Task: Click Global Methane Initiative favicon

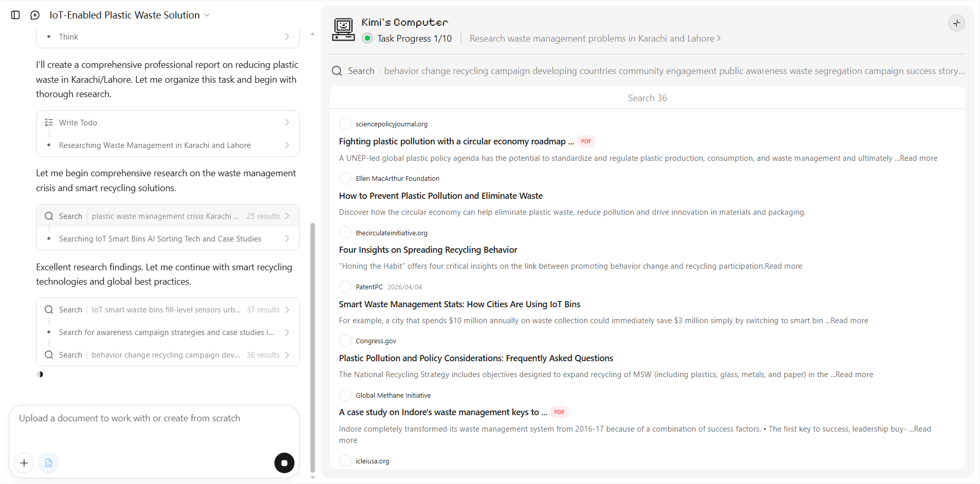Action: pos(345,395)
